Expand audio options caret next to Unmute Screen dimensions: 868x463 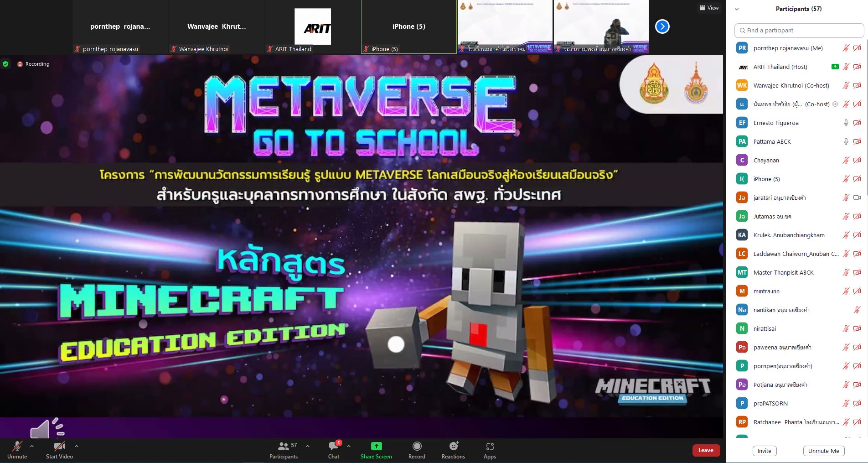coord(32,446)
